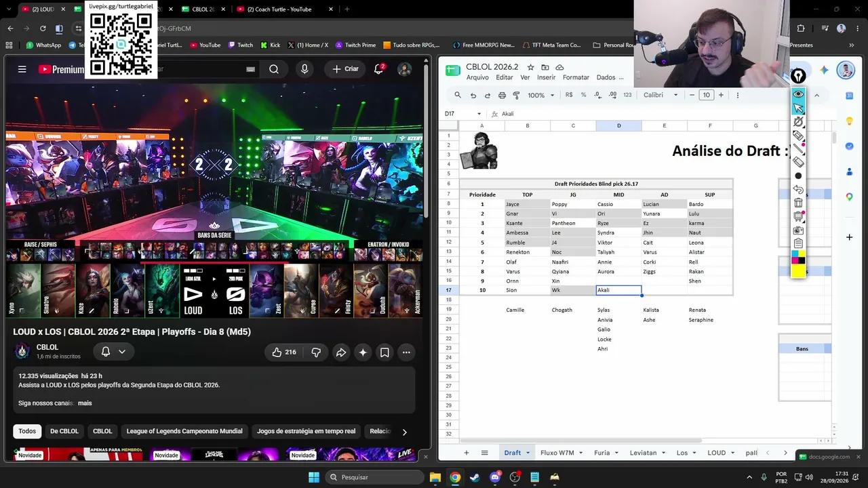This screenshot has height=488, width=868.
Task: Open Draft tab options arrow
Action: pos(528,453)
